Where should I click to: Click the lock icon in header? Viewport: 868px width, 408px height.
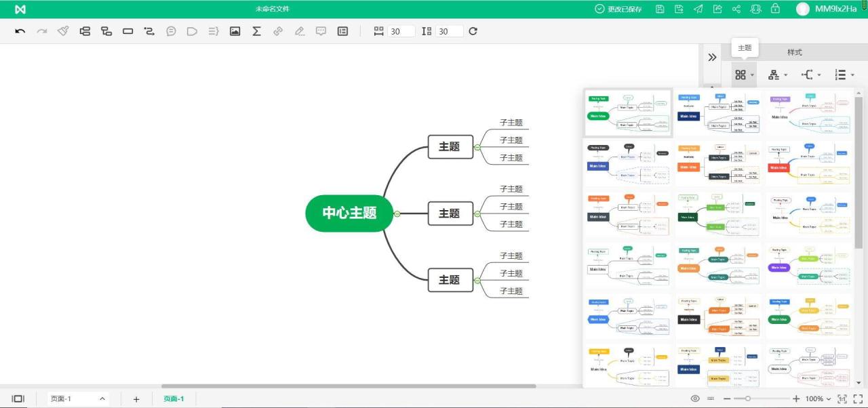pyautogui.click(x=775, y=9)
